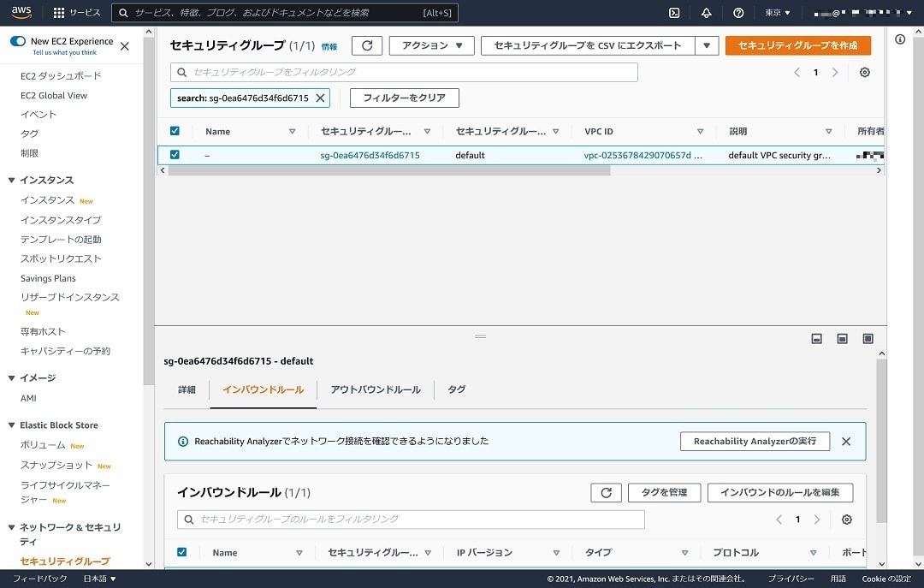Refresh the security groups list
The height and width of the screenshot is (588, 924).
pyautogui.click(x=367, y=45)
